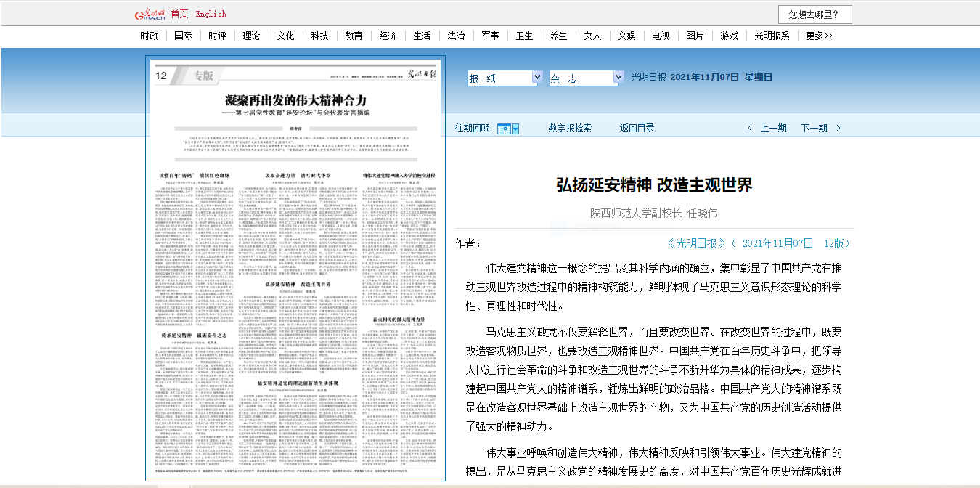The image size is (980, 488).
Task: Expand 更多>> in the navigation bar
Action: click(x=819, y=36)
